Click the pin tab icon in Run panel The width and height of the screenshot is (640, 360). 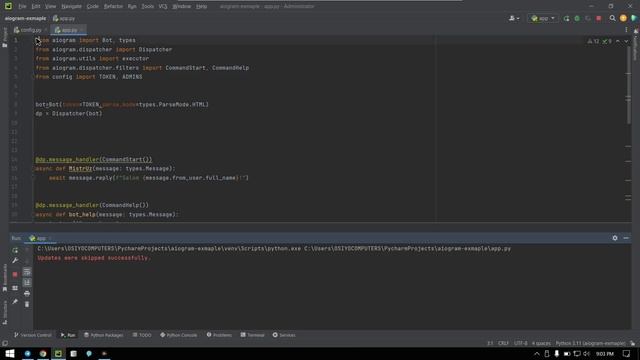tap(15, 302)
